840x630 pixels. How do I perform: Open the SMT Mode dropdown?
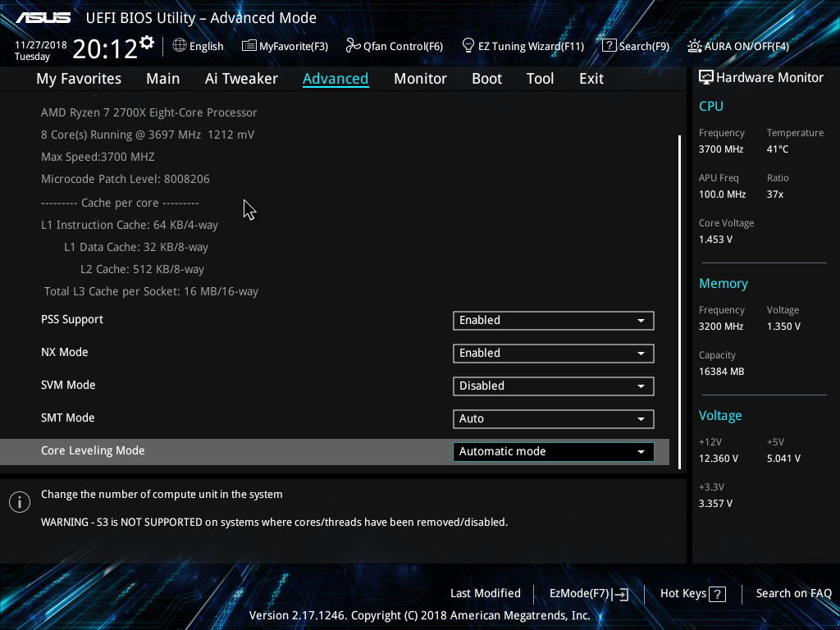click(554, 419)
